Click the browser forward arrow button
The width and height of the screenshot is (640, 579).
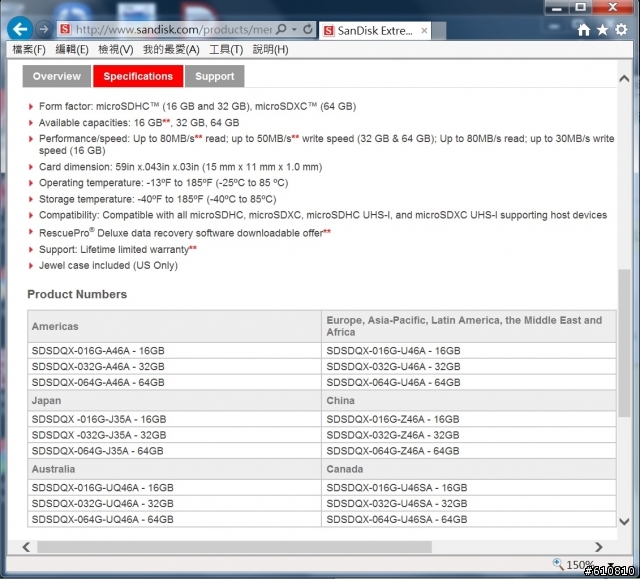click(43, 29)
